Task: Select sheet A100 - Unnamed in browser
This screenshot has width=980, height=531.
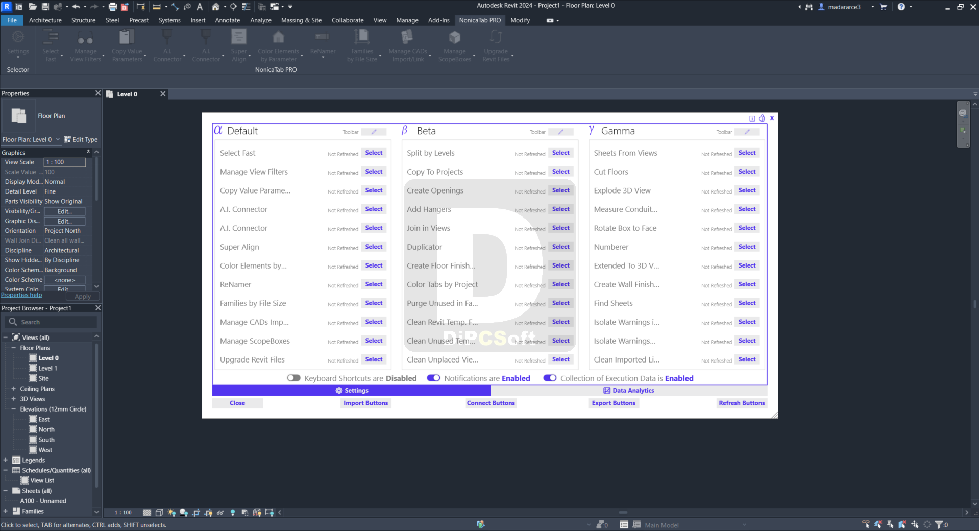Action: point(43,501)
